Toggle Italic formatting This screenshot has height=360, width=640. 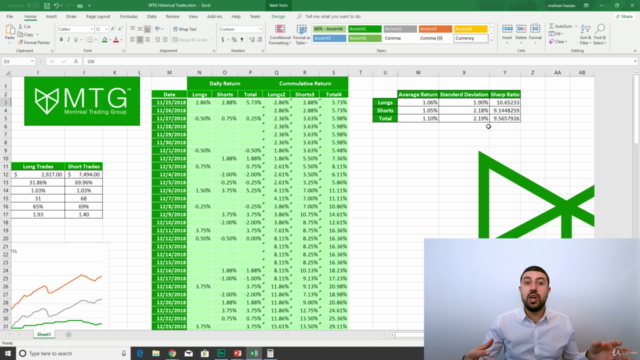[x=68, y=40]
